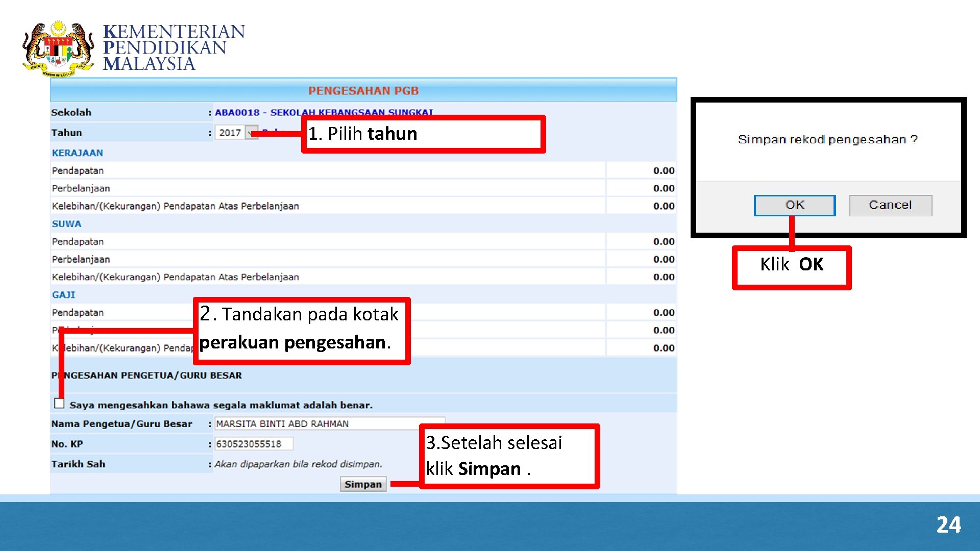Click SUWA Perbelanjaan 0.00 value
The width and height of the screenshot is (980, 551).
[x=664, y=260]
